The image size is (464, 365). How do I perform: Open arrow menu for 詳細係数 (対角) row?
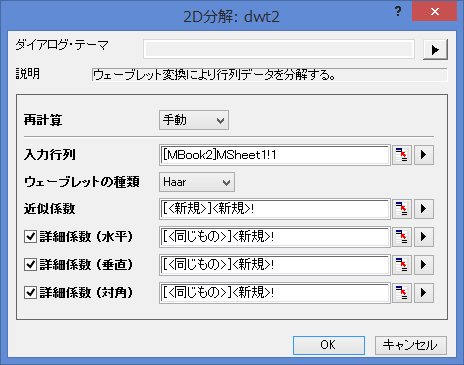pos(424,293)
